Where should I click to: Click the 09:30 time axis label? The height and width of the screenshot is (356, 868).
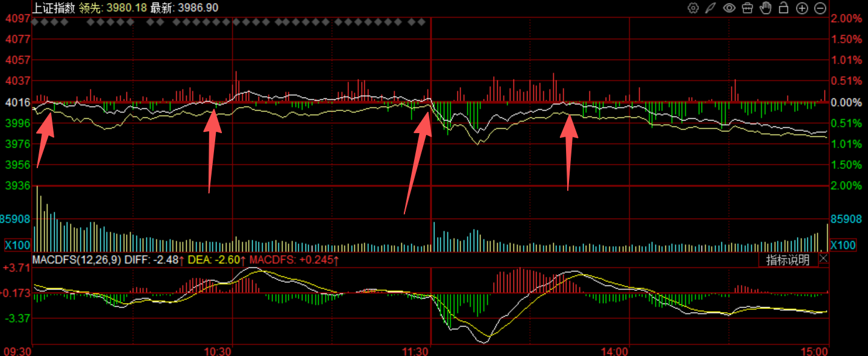click(16, 351)
